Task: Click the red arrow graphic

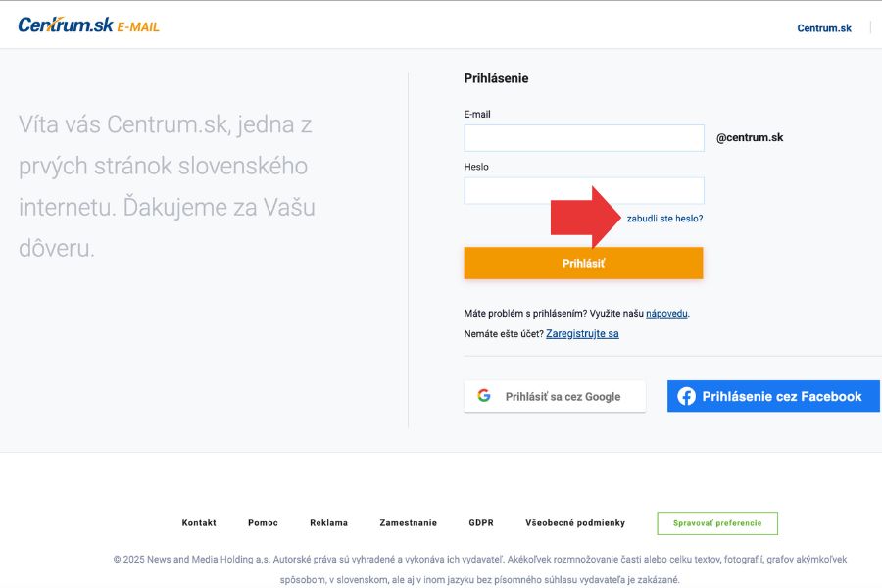Action: point(586,218)
